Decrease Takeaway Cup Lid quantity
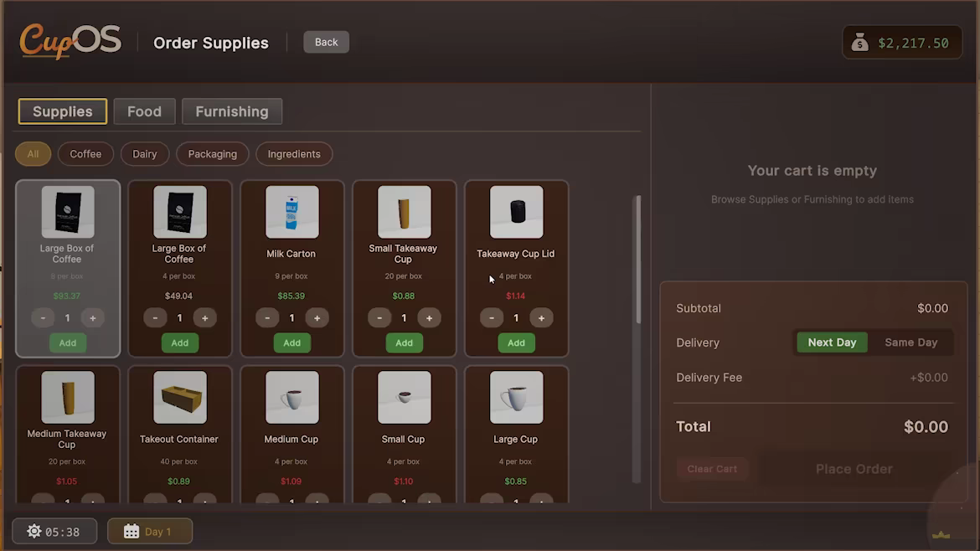The width and height of the screenshot is (980, 551). point(492,318)
